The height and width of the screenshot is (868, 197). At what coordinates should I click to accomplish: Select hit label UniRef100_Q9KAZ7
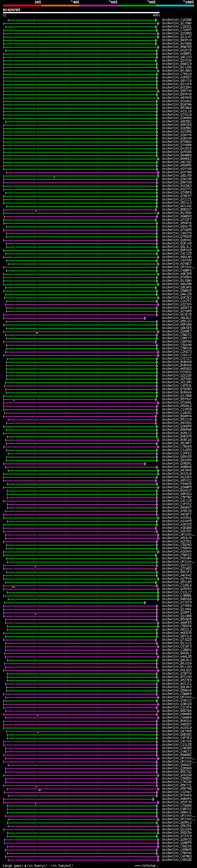(x=177, y=765)
